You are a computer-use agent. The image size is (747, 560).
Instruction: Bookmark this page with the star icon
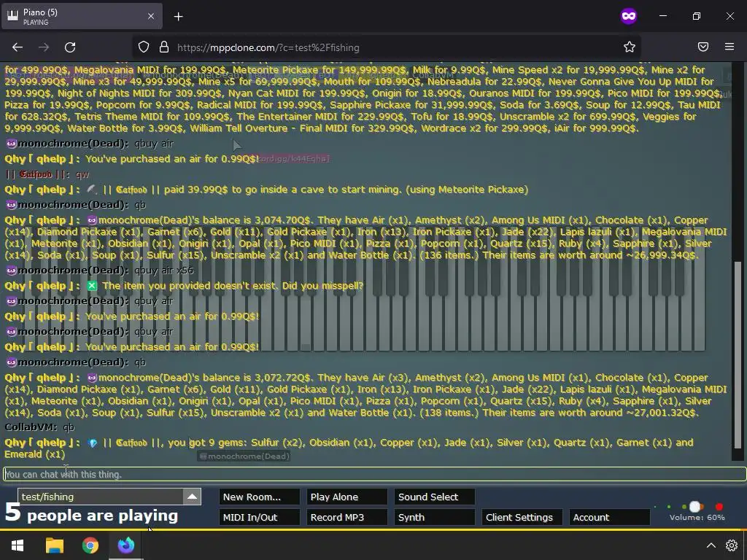(630, 47)
